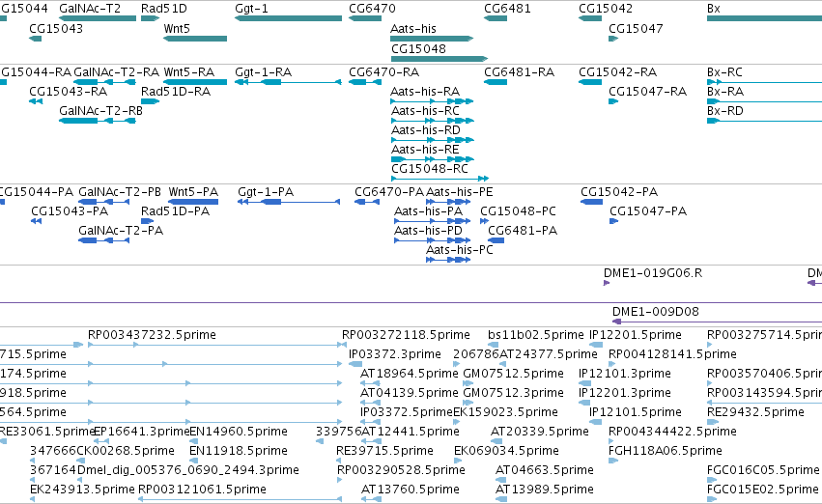
Task: Select the DME1-009D08 feature label
Action: 656,312
